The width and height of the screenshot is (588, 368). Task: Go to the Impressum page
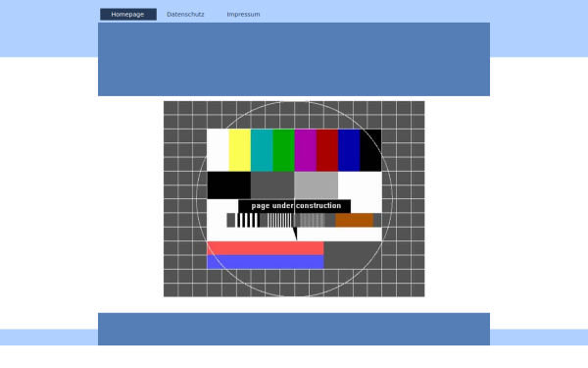tap(243, 15)
